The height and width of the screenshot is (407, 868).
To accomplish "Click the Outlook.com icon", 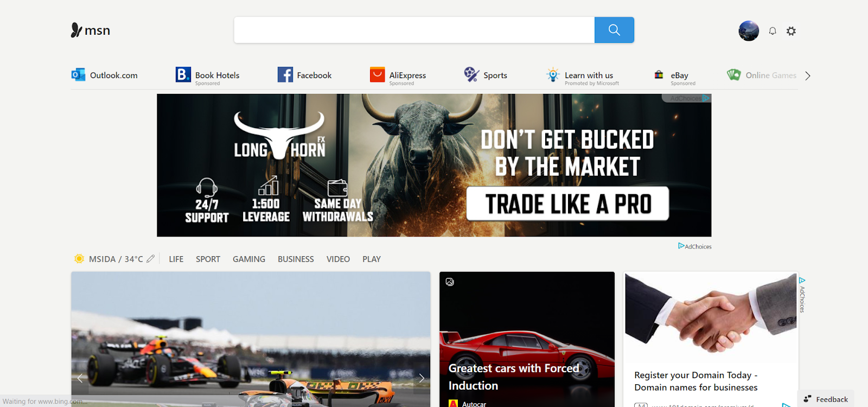I will point(78,75).
